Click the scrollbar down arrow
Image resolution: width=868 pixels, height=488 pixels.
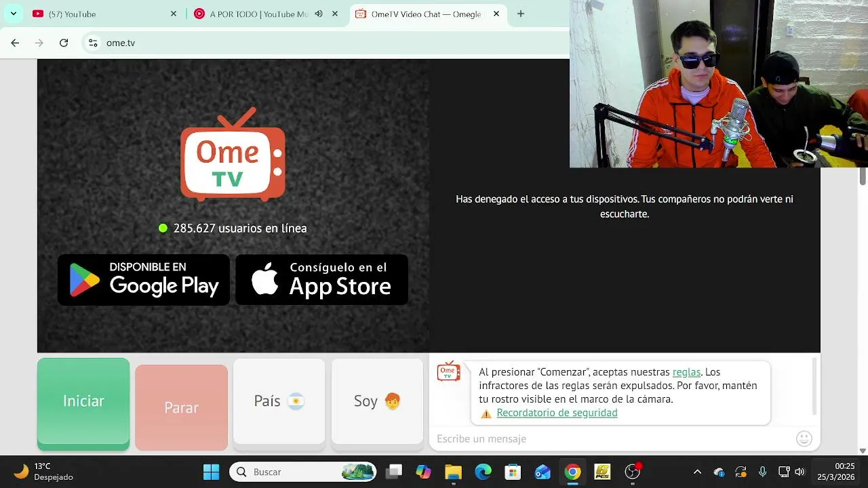coord(863,451)
